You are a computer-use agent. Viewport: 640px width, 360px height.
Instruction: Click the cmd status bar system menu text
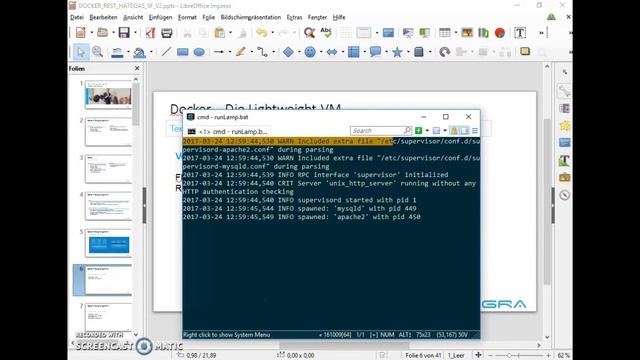coord(227,335)
